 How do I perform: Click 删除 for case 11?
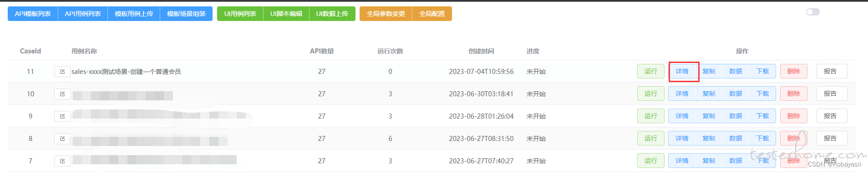794,71
